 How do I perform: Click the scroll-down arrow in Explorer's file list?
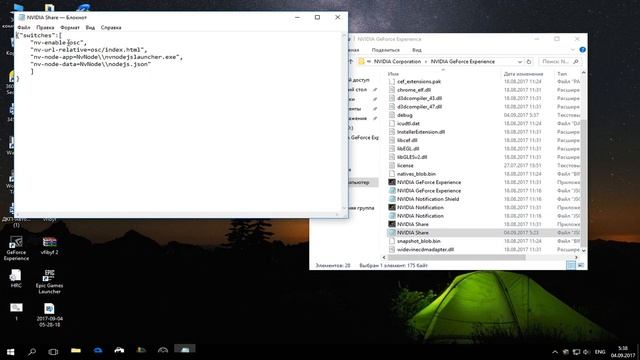click(583, 250)
